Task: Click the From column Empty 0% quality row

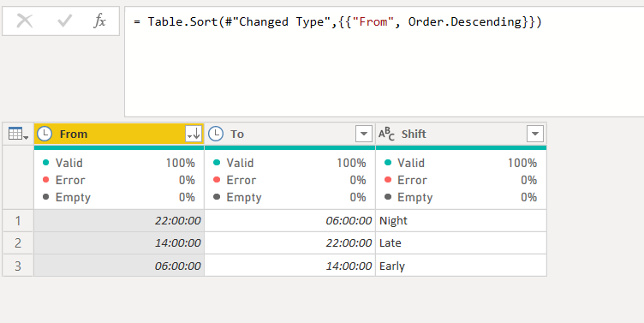Action: 119,198
